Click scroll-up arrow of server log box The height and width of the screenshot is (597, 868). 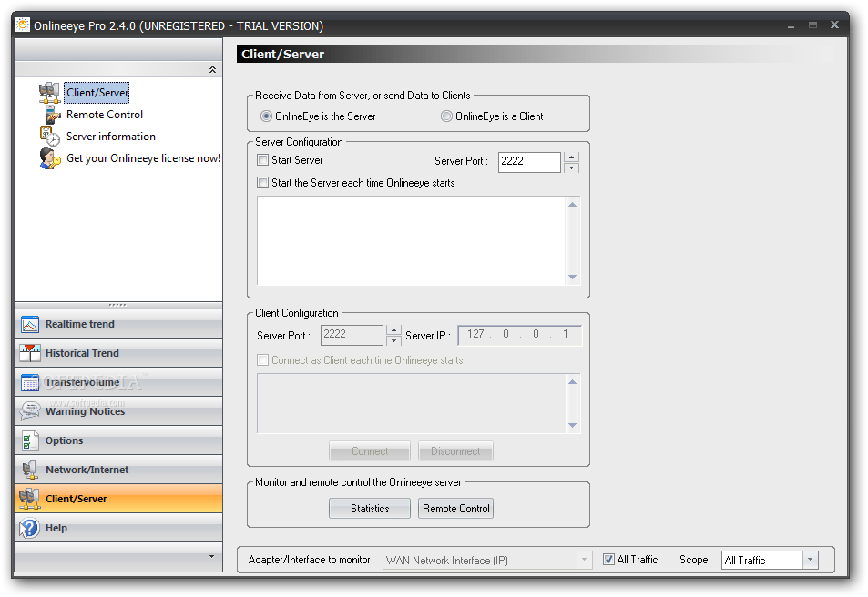pyautogui.click(x=572, y=205)
